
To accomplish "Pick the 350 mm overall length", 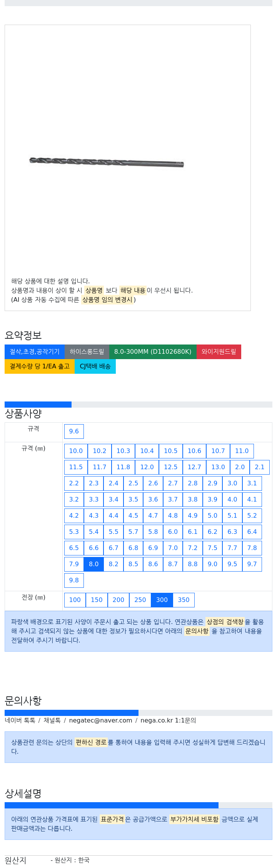I will pyautogui.click(x=184, y=600).
